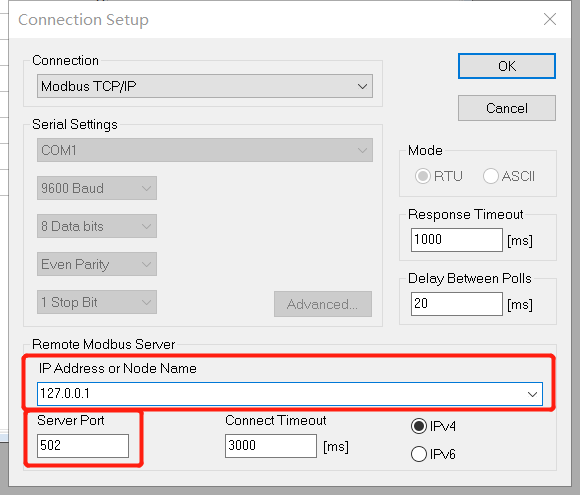
Task: Open the COM1 serial port dropdown
Action: click(205, 150)
